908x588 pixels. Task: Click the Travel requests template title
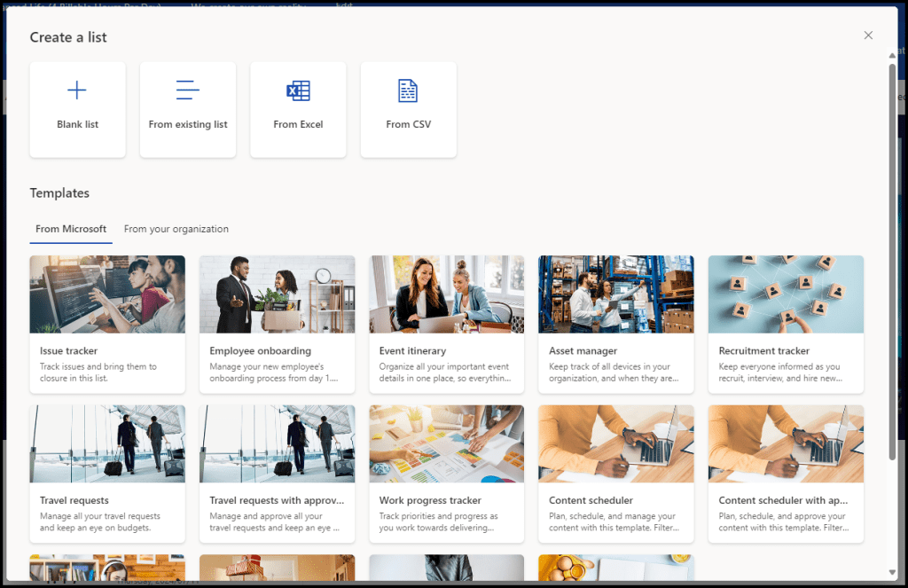coord(74,500)
